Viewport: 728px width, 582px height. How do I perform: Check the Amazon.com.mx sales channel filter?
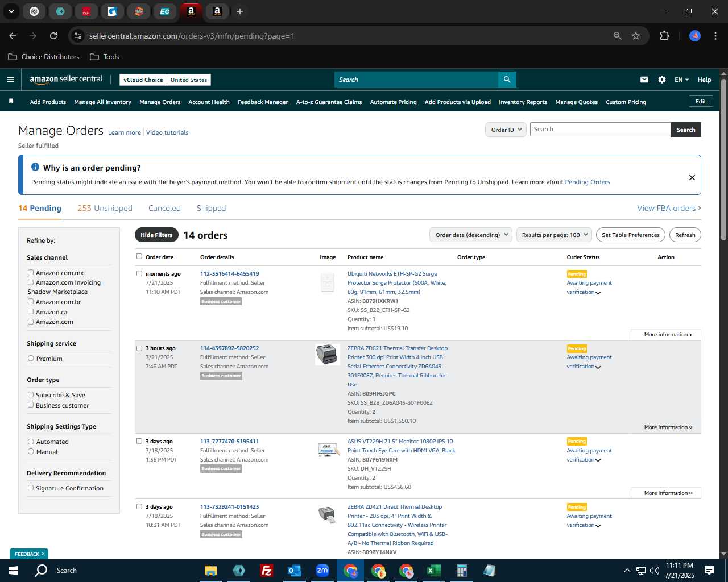[x=31, y=273]
